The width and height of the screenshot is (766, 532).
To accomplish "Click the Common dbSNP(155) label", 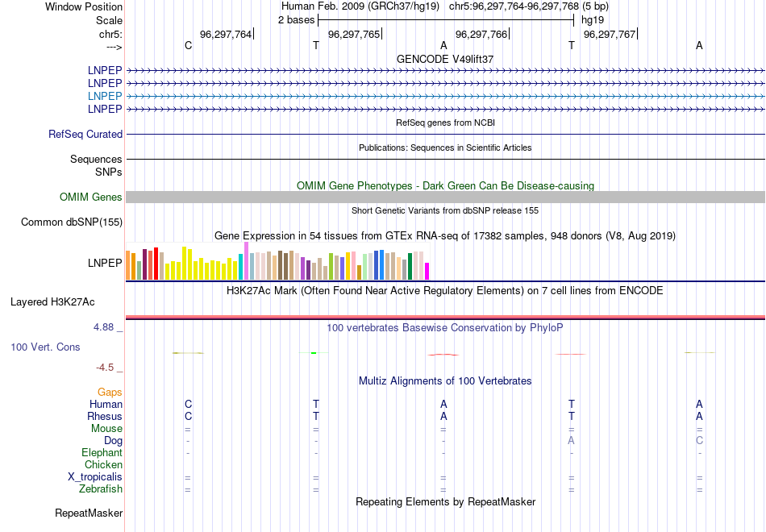I will click(x=72, y=222).
